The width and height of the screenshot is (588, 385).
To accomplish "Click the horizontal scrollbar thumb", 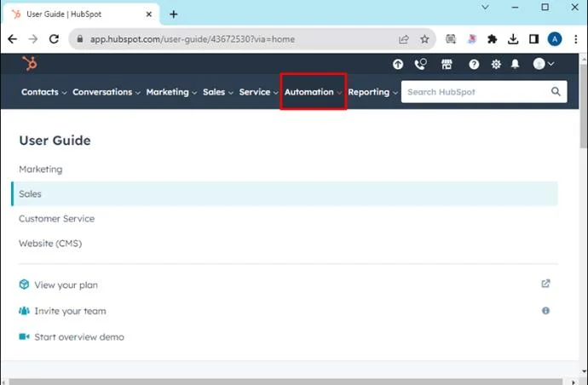I will click(x=285, y=382).
